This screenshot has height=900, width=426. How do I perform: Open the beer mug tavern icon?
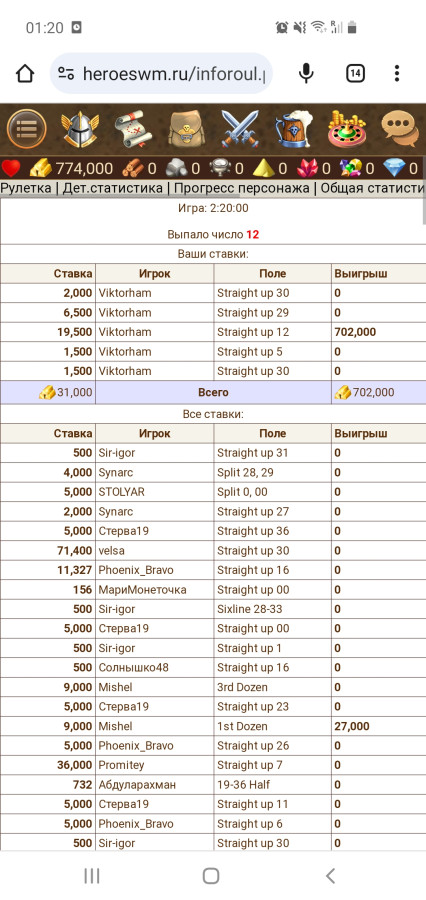293,129
